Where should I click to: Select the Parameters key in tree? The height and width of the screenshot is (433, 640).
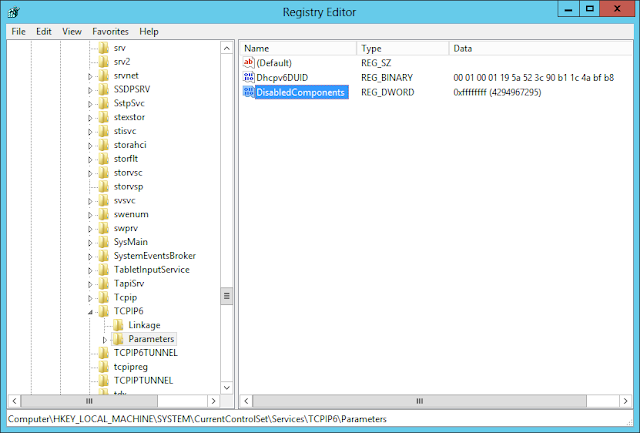pos(151,339)
